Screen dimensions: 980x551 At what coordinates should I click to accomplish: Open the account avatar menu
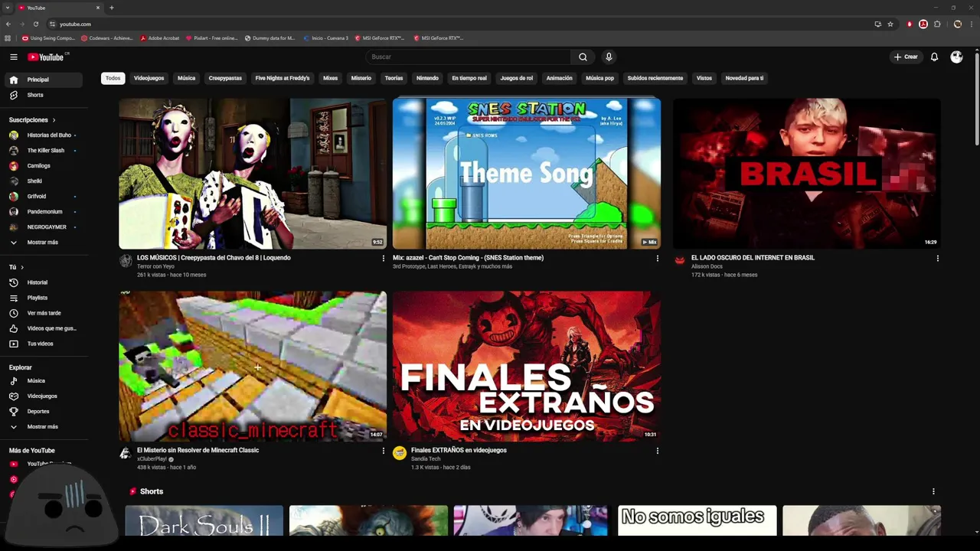coord(956,57)
